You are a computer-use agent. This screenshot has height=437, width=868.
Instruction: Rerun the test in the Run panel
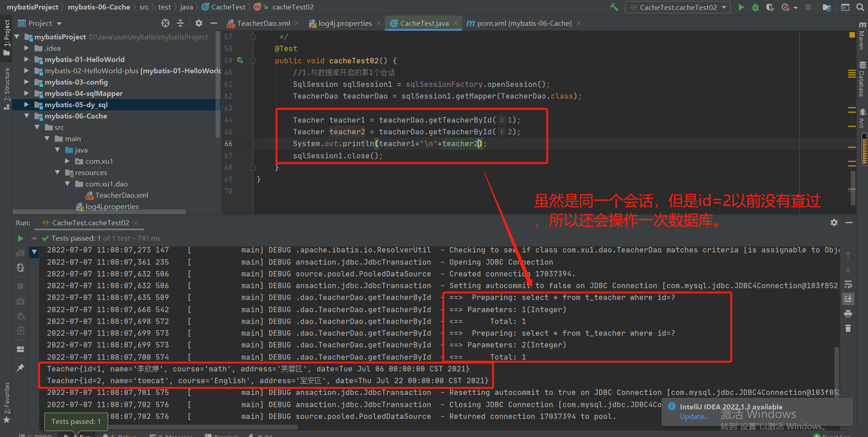(20, 238)
